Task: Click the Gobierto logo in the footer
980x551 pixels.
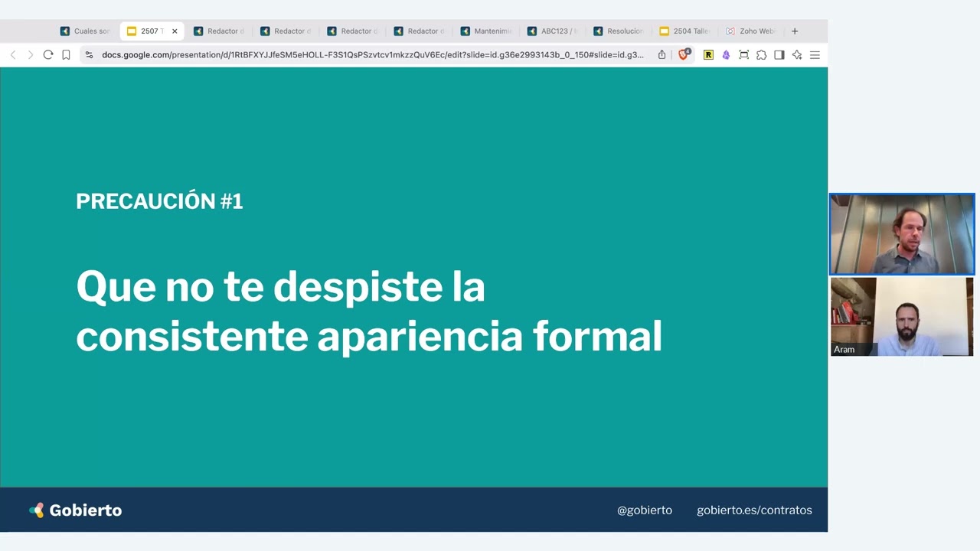Action: click(x=76, y=510)
